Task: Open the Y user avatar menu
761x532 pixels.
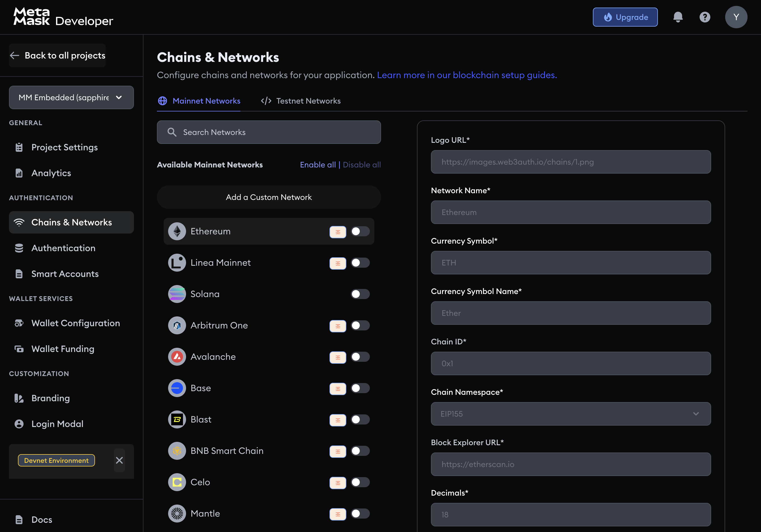Action: tap(736, 17)
